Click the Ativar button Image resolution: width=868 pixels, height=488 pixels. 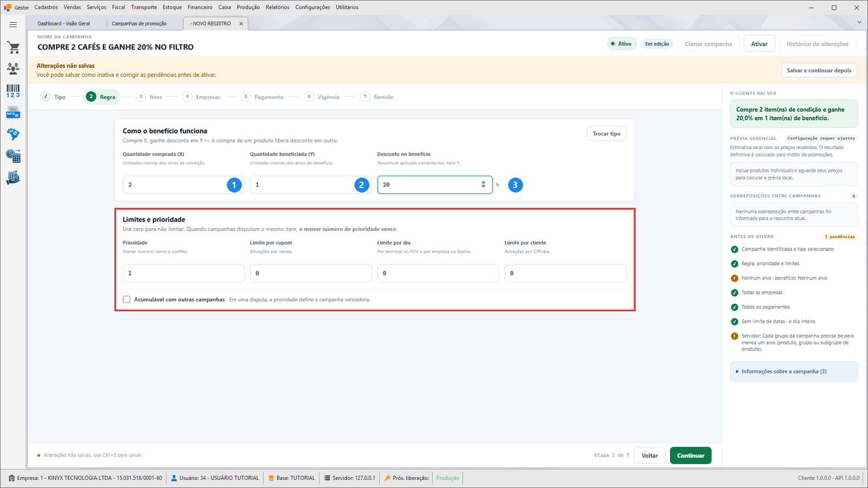[759, 44]
